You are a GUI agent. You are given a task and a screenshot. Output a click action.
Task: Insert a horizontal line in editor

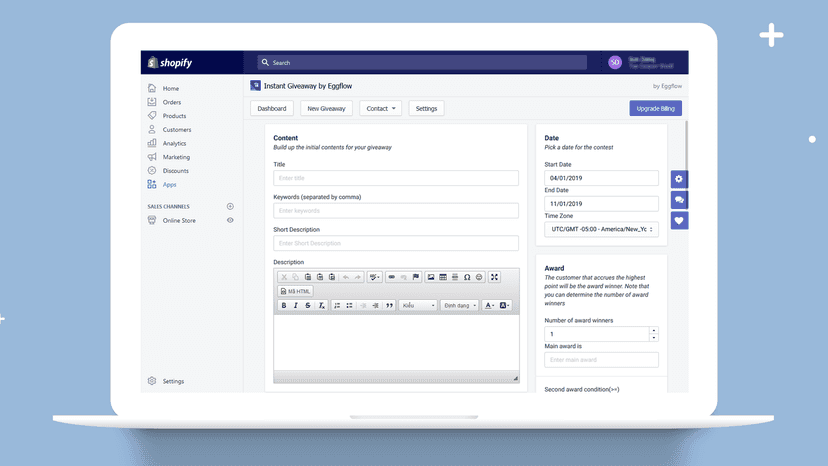click(455, 277)
